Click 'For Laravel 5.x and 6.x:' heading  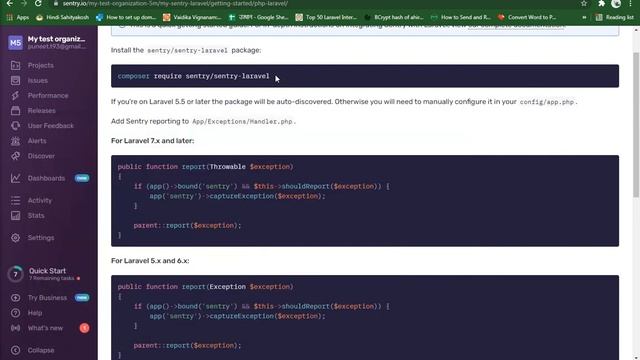(150, 260)
